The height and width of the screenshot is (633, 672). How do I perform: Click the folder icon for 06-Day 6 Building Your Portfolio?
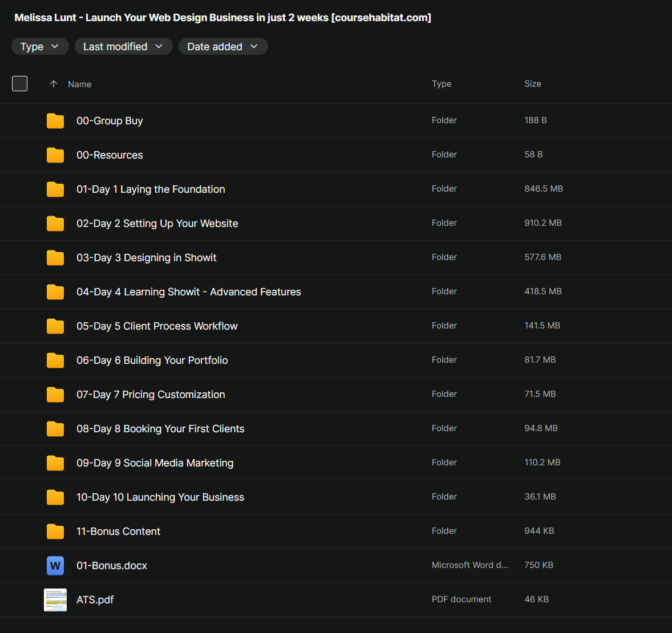coord(55,360)
